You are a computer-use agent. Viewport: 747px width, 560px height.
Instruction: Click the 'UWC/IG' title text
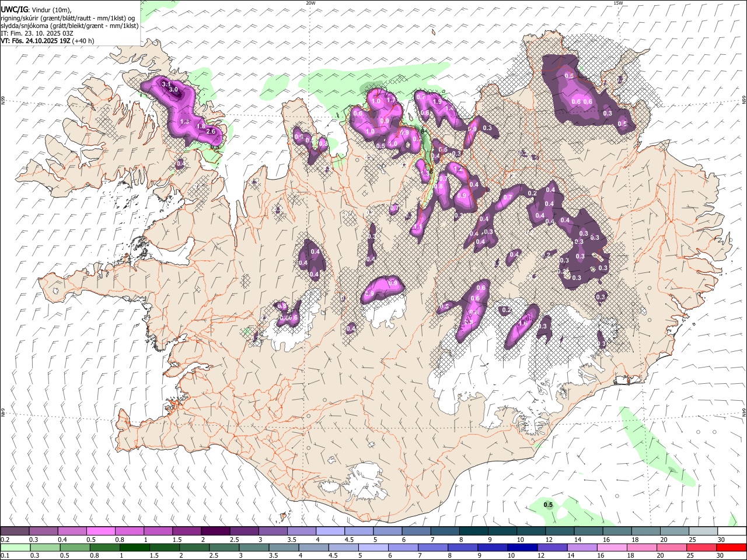14,9
